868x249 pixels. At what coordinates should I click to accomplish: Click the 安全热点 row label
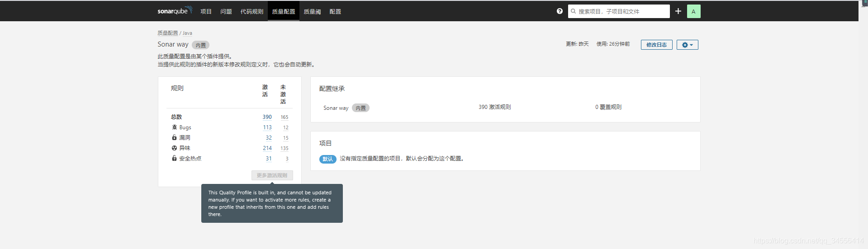click(x=190, y=159)
